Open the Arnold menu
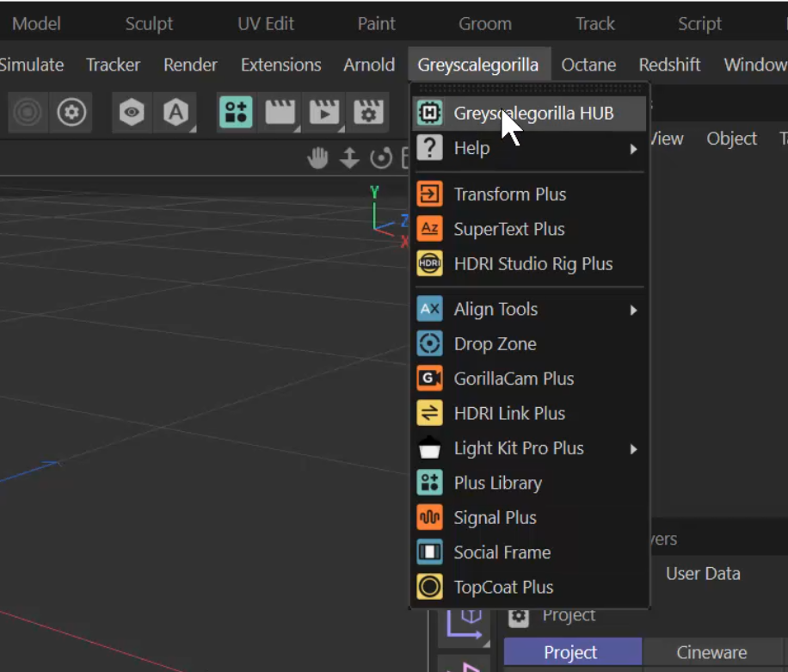 click(369, 65)
